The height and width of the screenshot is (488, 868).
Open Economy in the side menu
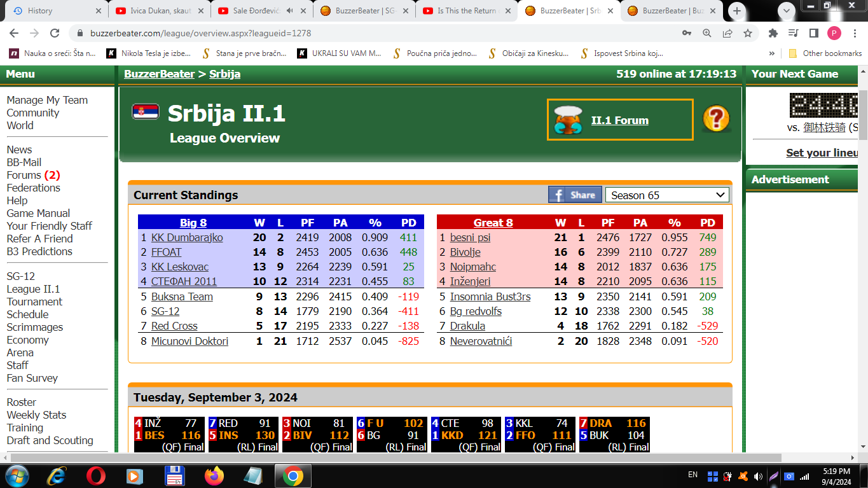click(27, 340)
